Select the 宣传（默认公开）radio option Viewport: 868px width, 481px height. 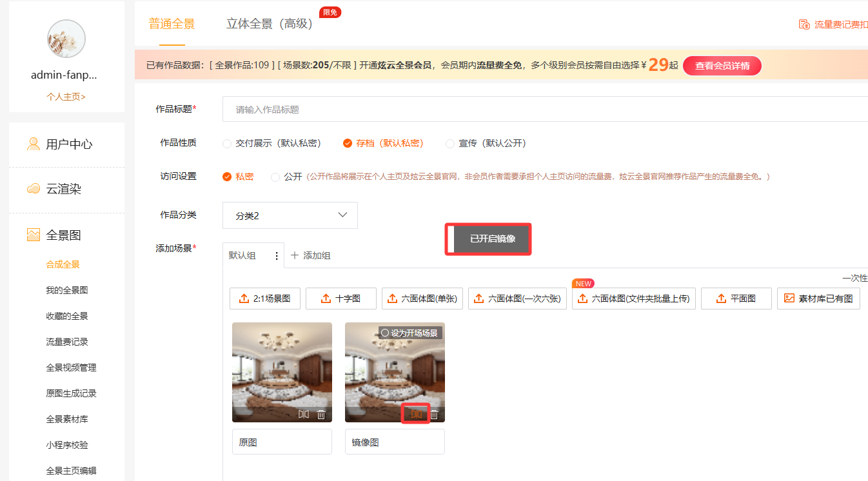click(450, 144)
